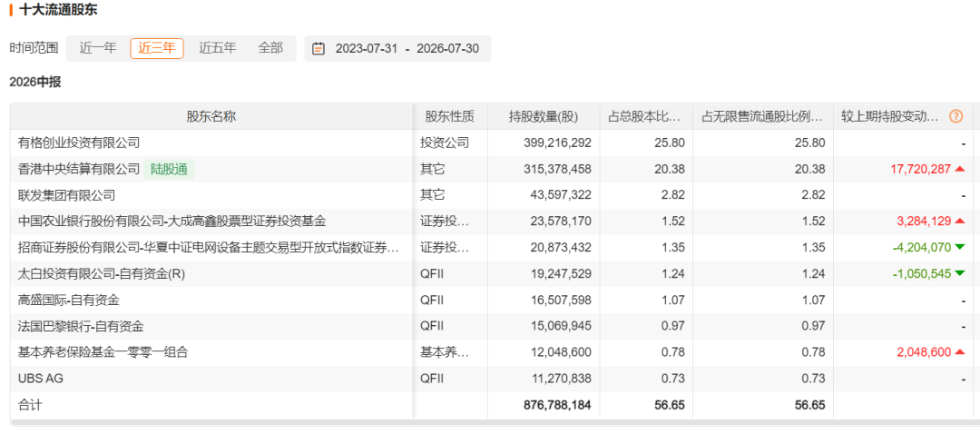Sort by 股东名称 column header
This screenshot has height=434, width=980.
coord(211,116)
